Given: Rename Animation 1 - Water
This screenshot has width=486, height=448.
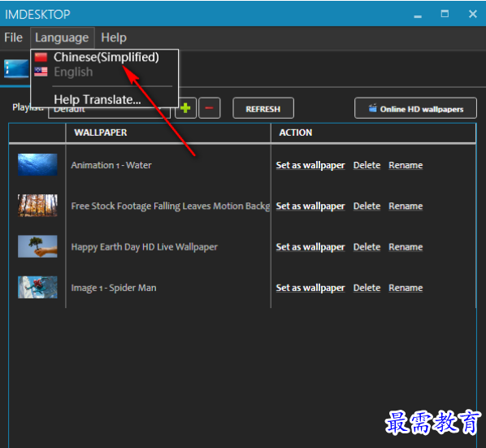Looking at the screenshot, I should [x=406, y=165].
